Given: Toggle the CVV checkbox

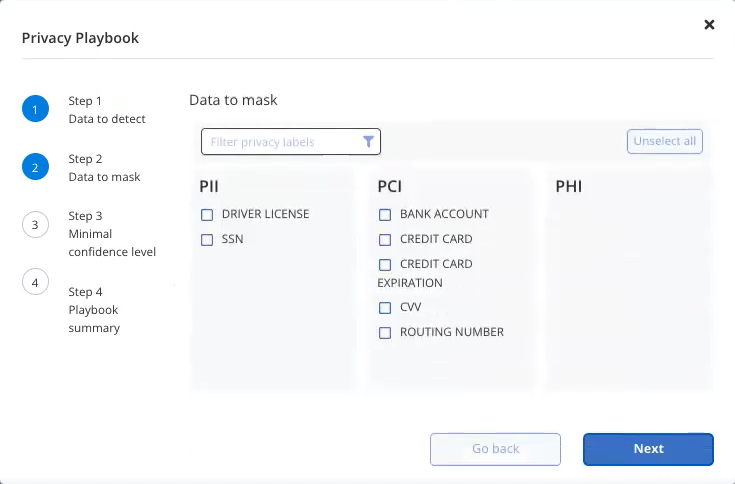Looking at the screenshot, I should click(x=385, y=308).
